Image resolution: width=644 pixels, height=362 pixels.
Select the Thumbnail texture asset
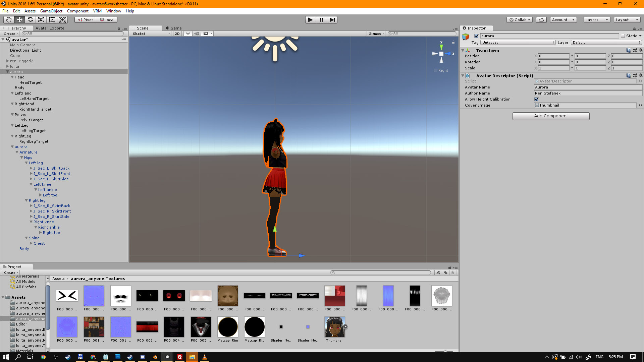tap(334, 327)
